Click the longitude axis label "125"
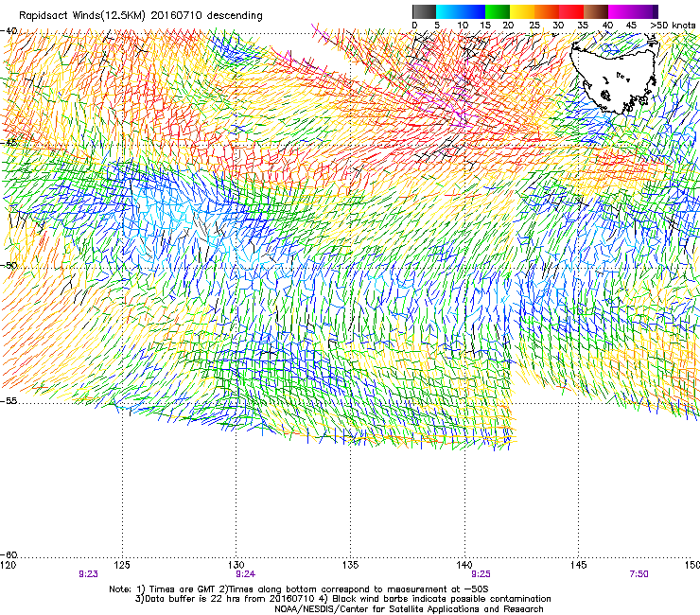The image size is (700, 615). coord(122,565)
